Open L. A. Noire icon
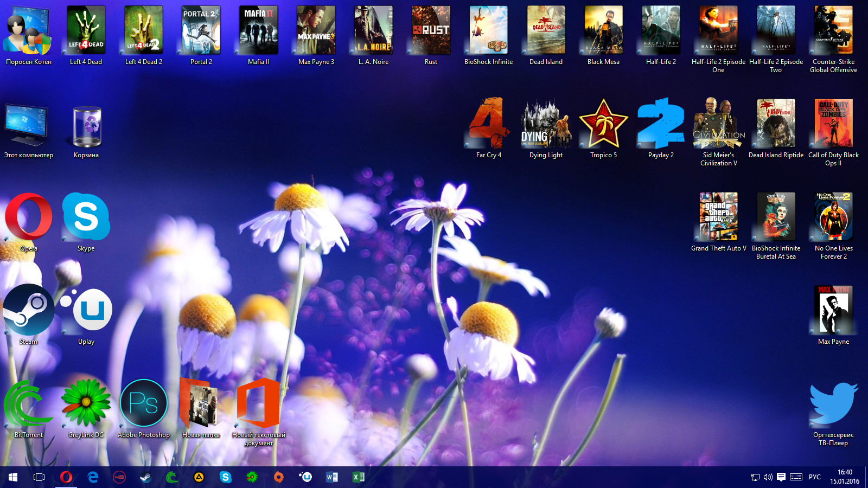Viewport: 868px width, 488px height. click(373, 30)
